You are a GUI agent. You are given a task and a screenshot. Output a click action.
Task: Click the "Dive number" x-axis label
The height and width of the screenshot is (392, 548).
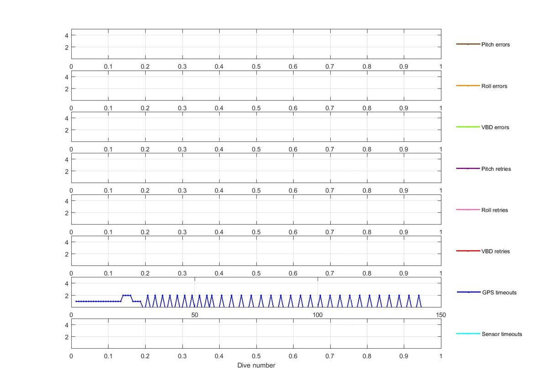(x=256, y=366)
